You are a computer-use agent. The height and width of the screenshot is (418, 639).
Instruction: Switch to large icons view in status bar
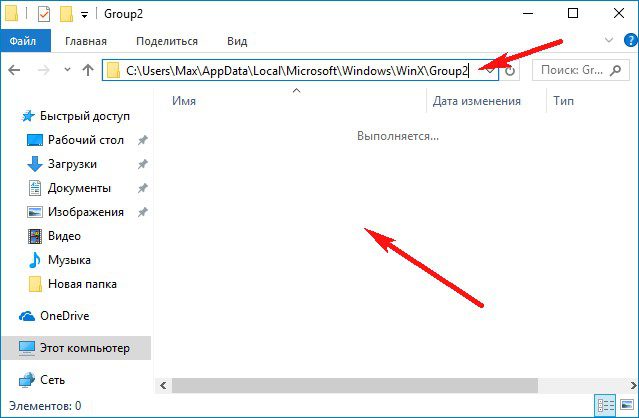click(x=626, y=405)
